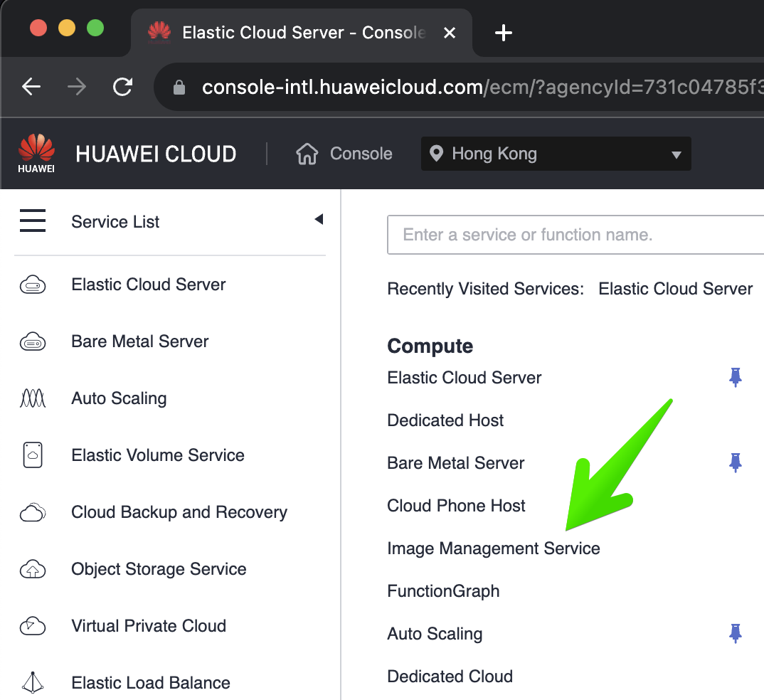Screen dimensions: 764x700
Task: Unpin Elastic Cloud Server with pin icon
Action: [x=736, y=378]
